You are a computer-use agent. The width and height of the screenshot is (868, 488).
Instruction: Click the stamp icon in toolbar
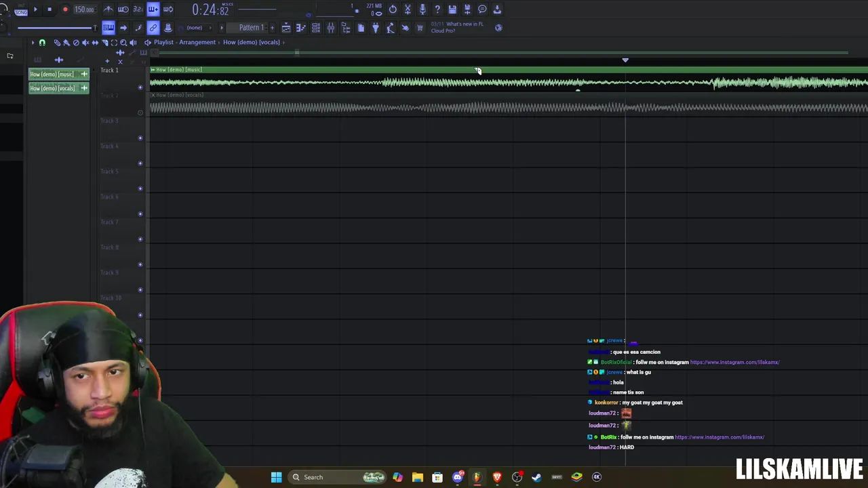pos(168,28)
